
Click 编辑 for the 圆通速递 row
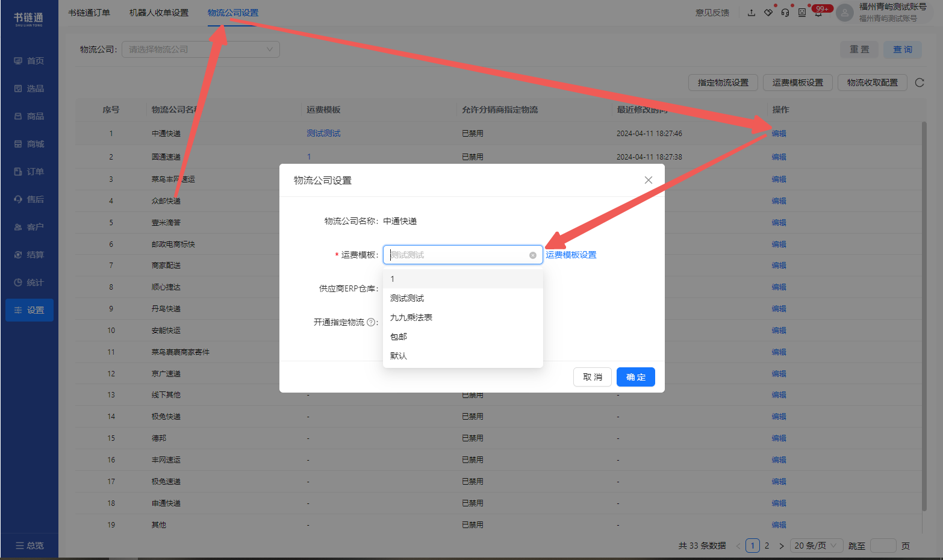(x=779, y=157)
